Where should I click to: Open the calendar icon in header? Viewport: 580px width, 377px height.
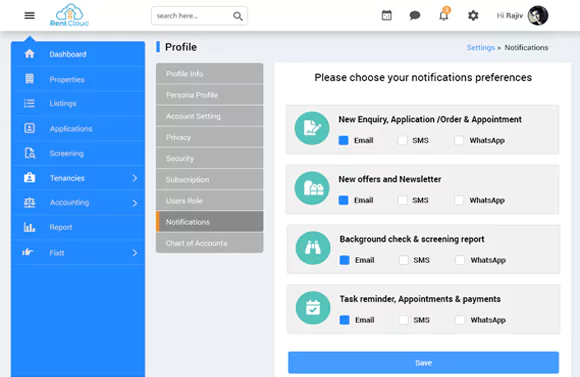click(x=387, y=16)
